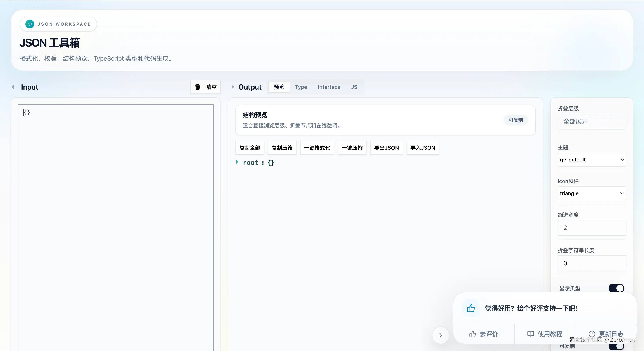Image resolution: width=644 pixels, height=351 pixels.
Task: Click the 一键格式化 button
Action: pyautogui.click(x=317, y=148)
